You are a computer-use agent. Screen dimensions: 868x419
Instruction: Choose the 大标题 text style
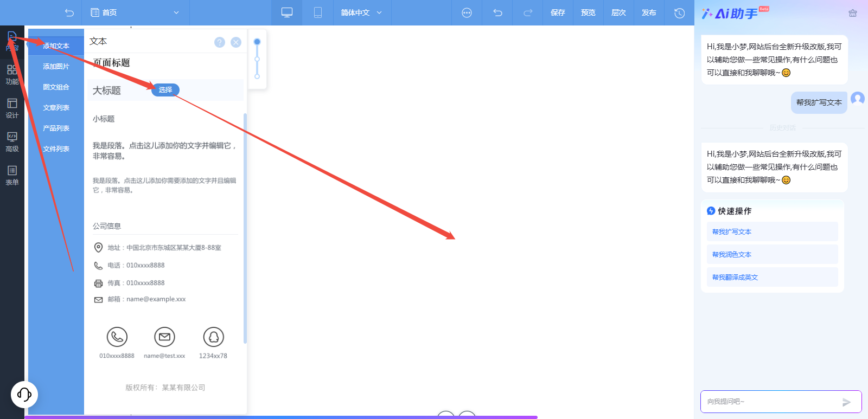tap(107, 91)
